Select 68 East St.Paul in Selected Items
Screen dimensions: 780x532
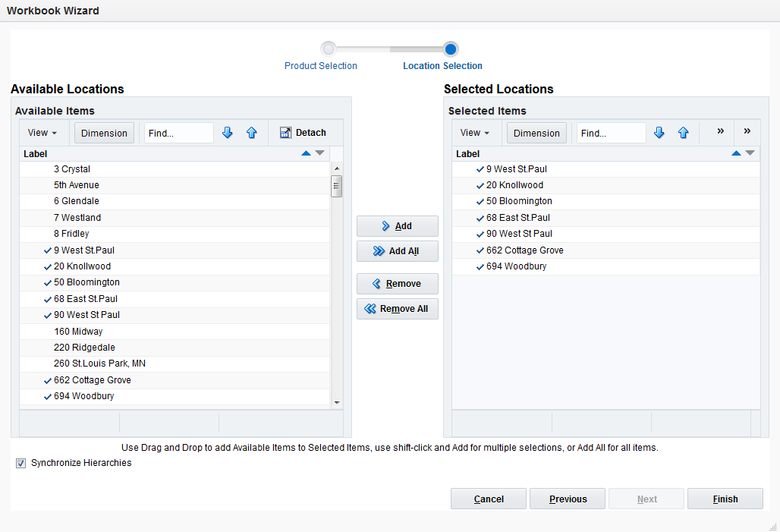(x=606, y=218)
